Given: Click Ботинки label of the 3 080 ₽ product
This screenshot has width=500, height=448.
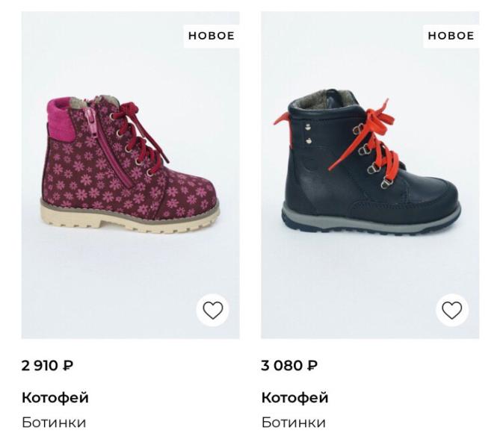Looking at the screenshot, I should pyautogui.click(x=293, y=423).
